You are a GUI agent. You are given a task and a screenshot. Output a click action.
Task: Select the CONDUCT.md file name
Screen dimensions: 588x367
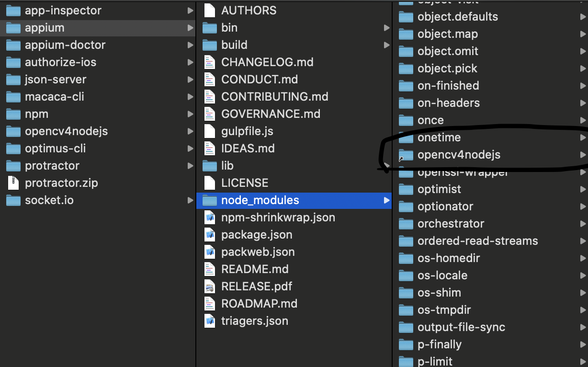coord(260,80)
